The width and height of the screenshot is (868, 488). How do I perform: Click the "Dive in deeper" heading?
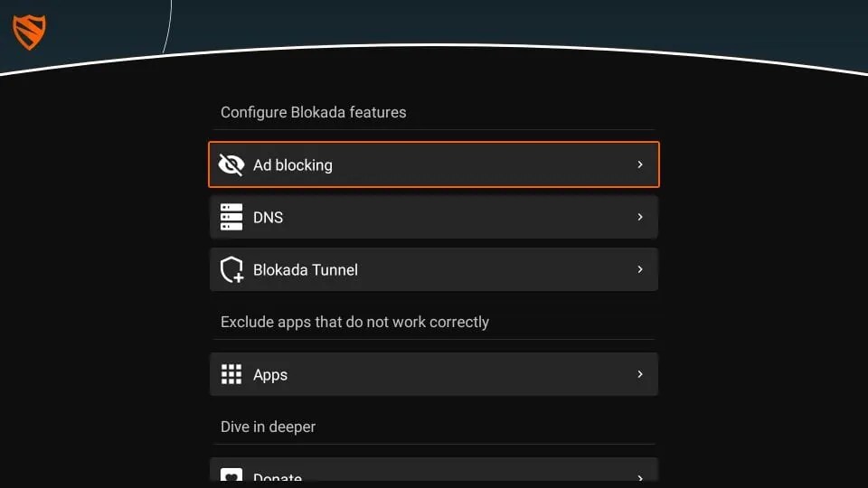coord(269,427)
